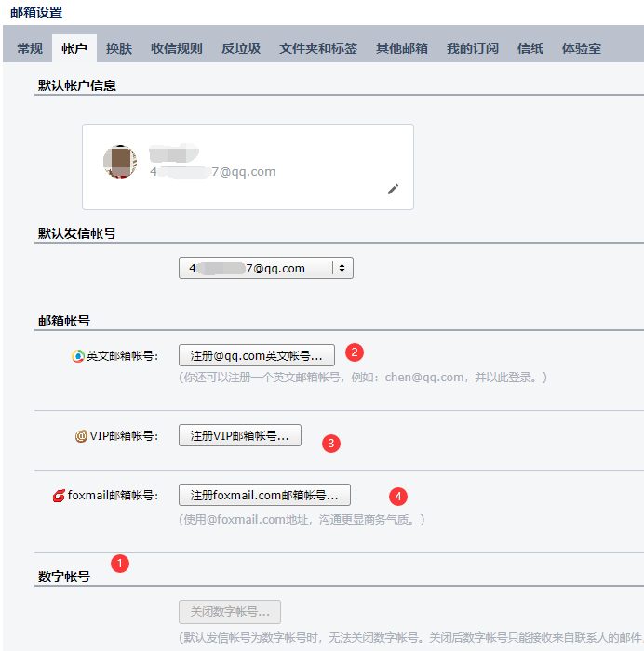Click the account avatar picture
Screen dimensions: 644x651
tap(120, 162)
